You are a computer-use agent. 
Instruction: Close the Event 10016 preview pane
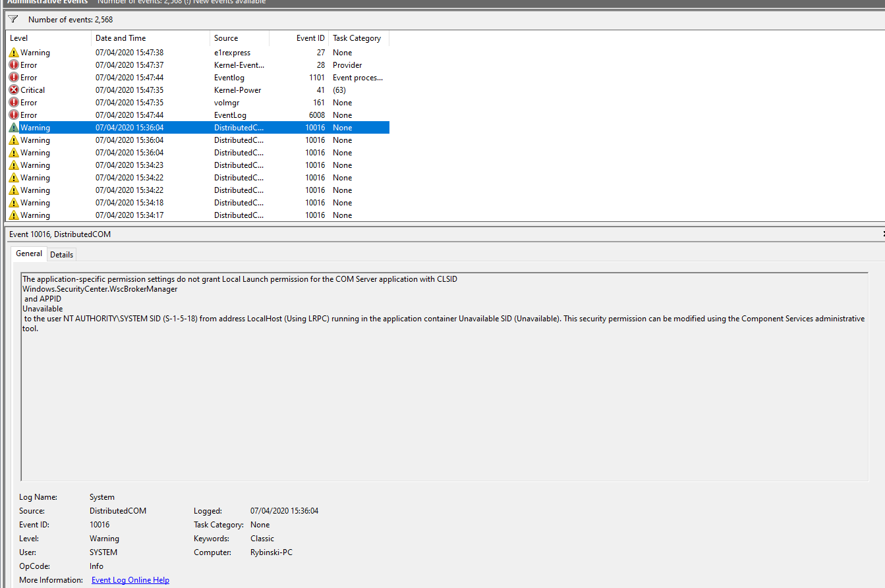882,234
